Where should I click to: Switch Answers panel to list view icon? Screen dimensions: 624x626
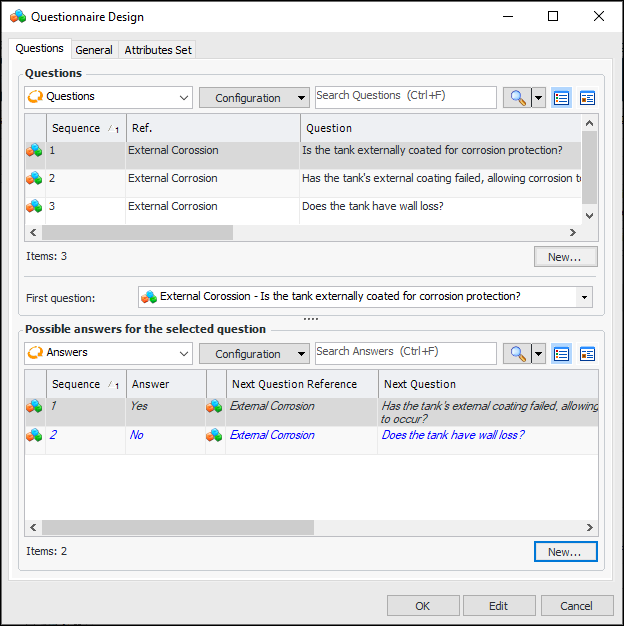pyautogui.click(x=561, y=354)
